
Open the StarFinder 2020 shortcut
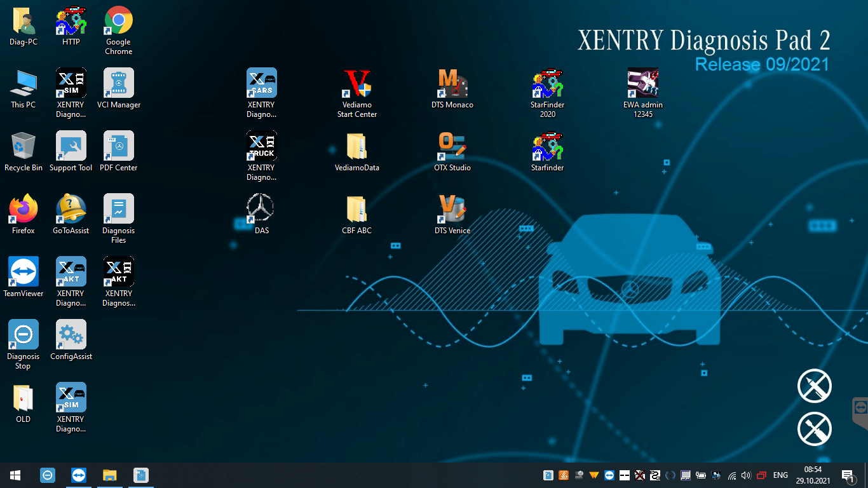[x=548, y=93]
